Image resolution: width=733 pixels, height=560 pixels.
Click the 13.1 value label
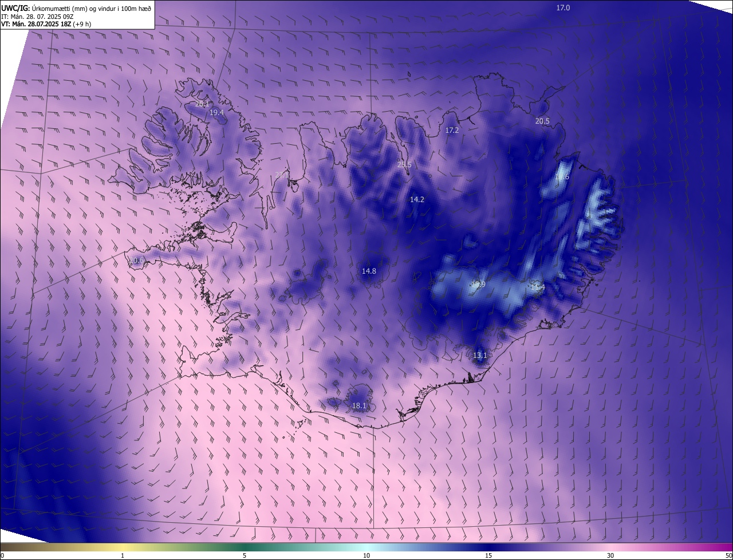pyautogui.click(x=480, y=355)
